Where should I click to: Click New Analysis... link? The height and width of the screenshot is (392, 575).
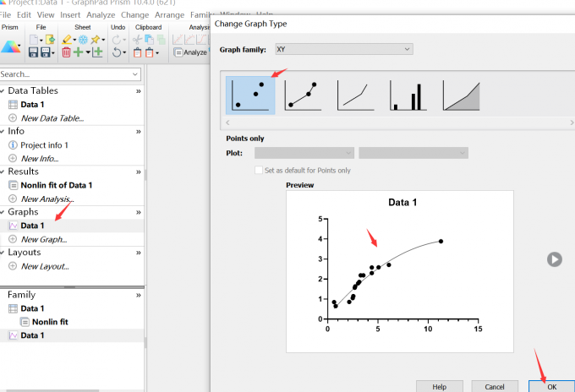(47, 199)
